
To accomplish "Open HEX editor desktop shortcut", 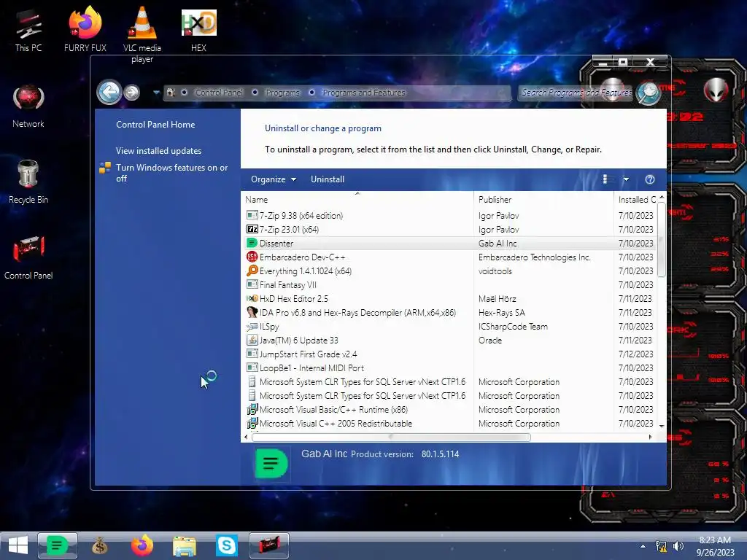I will point(198,30).
